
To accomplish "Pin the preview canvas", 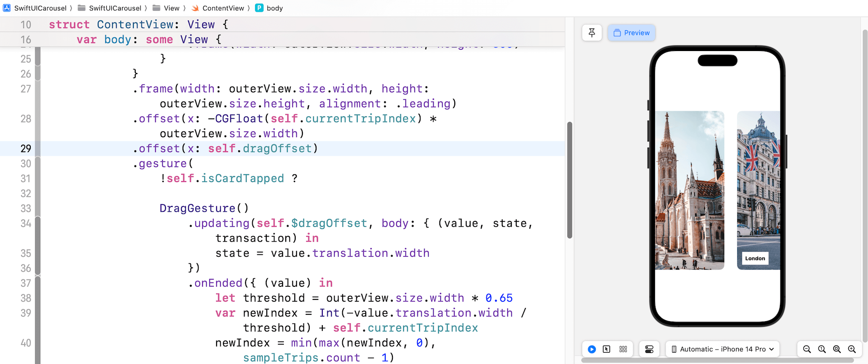I will (592, 33).
